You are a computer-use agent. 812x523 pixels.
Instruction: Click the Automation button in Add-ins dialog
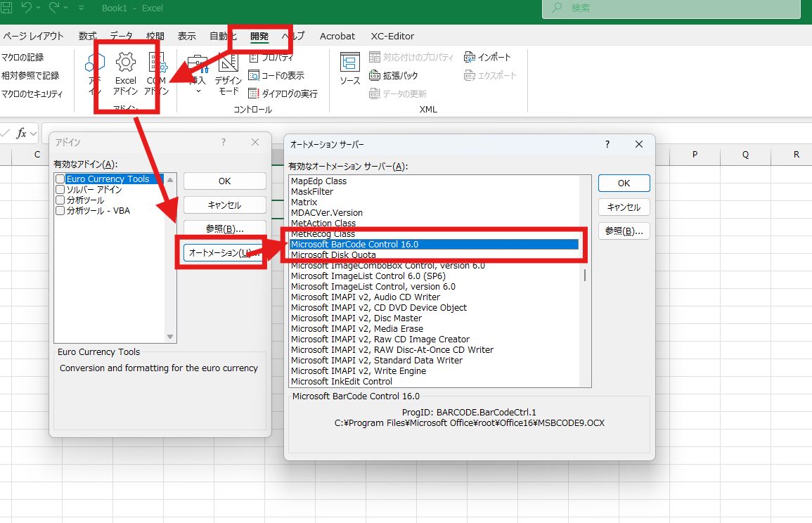click(x=225, y=252)
